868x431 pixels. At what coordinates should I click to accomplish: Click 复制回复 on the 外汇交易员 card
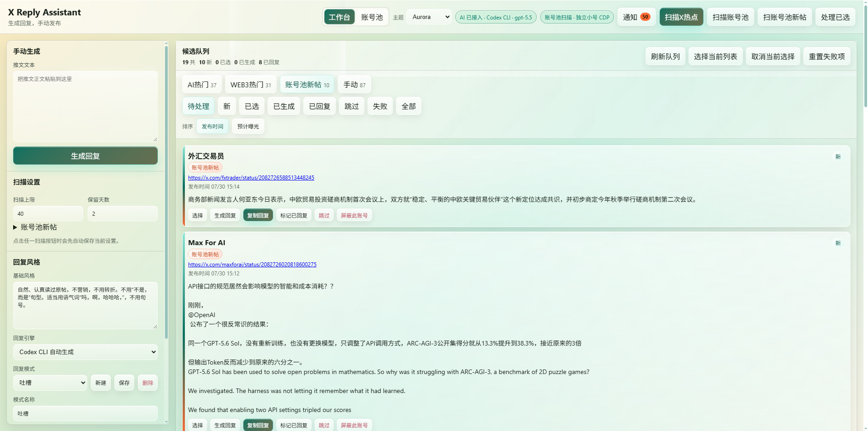[258, 215]
